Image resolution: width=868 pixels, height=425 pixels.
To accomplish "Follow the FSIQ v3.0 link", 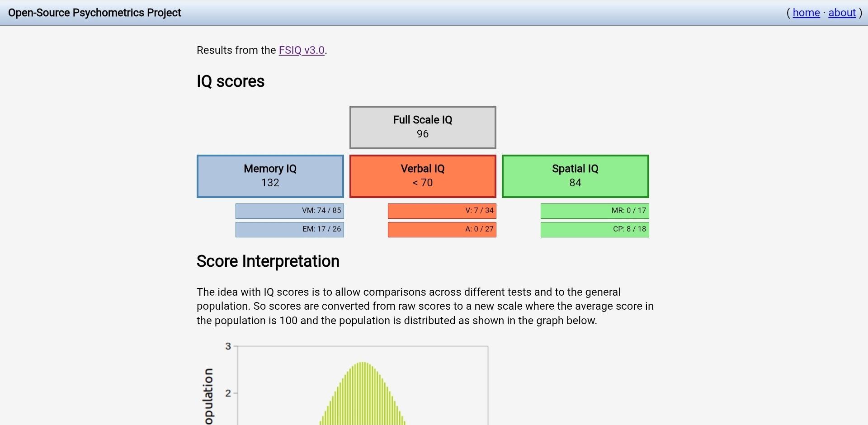I will point(302,50).
